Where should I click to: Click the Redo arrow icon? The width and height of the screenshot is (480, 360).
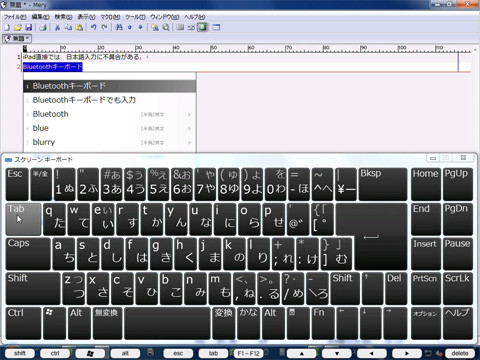[x=104, y=27]
